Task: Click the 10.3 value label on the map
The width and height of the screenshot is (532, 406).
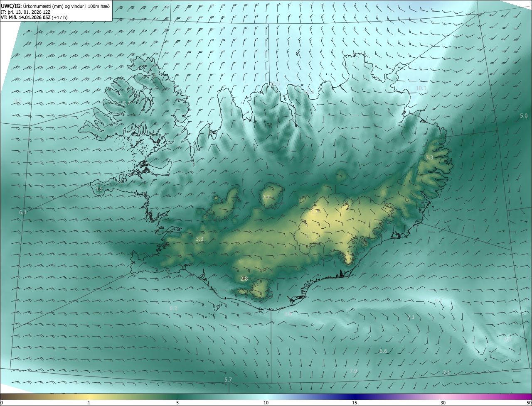Action: point(421,88)
